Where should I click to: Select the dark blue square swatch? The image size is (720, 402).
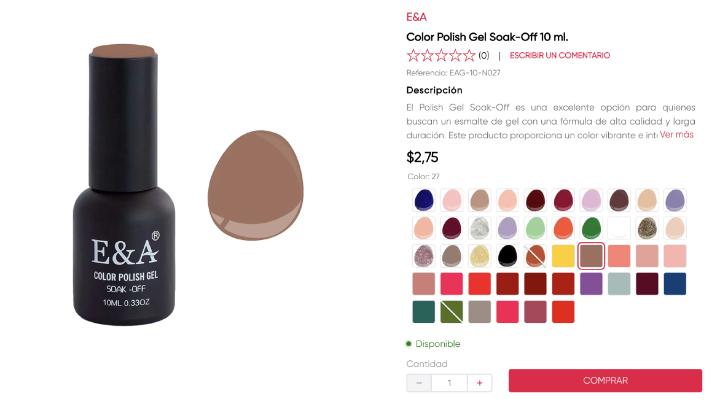(x=675, y=283)
